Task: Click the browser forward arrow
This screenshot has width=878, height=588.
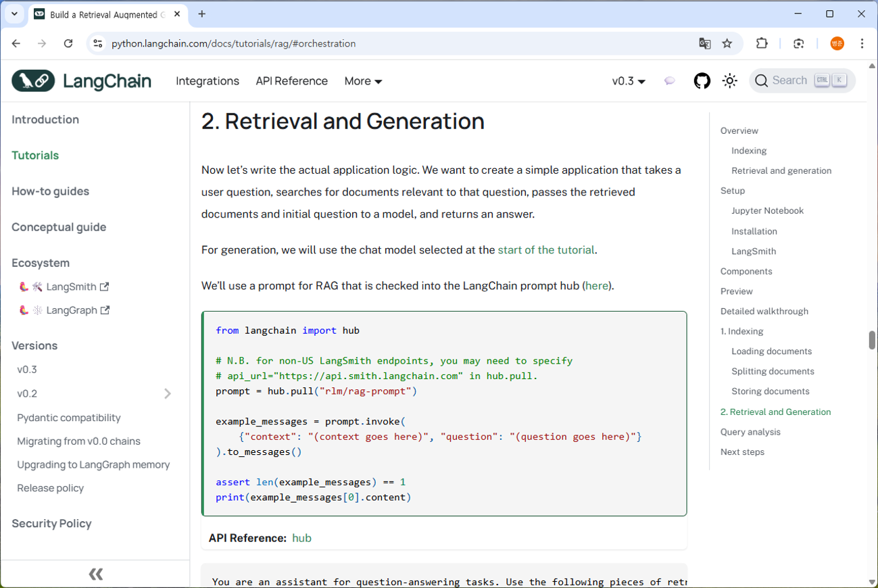Action: pos(42,43)
